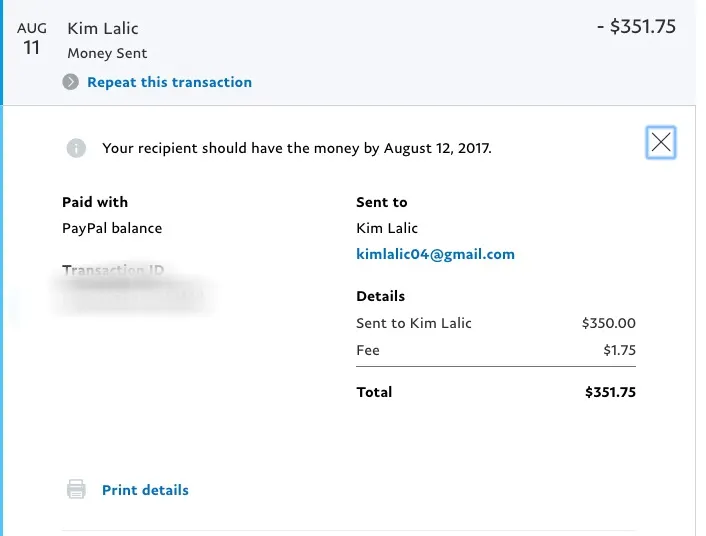The height and width of the screenshot is (536, 706).
Task: Click the August 12, 2017 recipient message
Action: (297, 148)
